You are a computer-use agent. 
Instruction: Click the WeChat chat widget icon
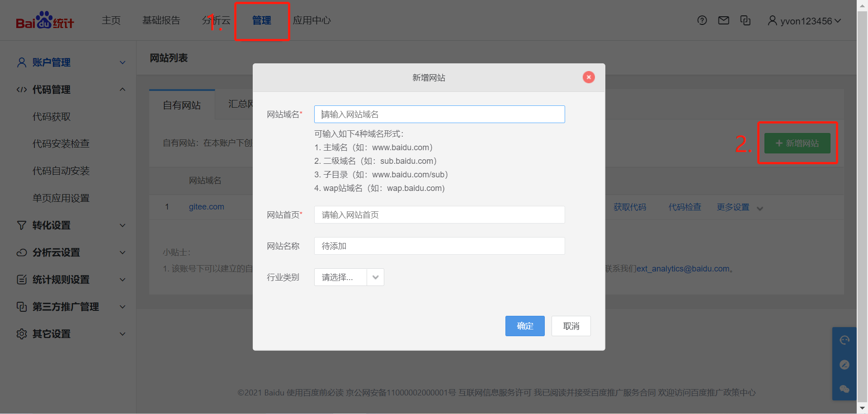(x=844, y=389)
